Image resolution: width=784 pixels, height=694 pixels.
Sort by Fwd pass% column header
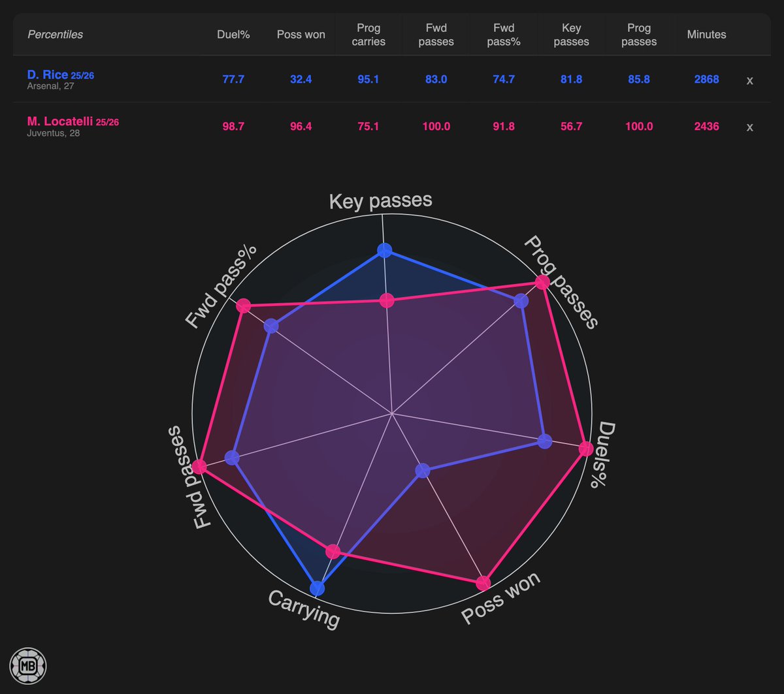tap(504, 35)
